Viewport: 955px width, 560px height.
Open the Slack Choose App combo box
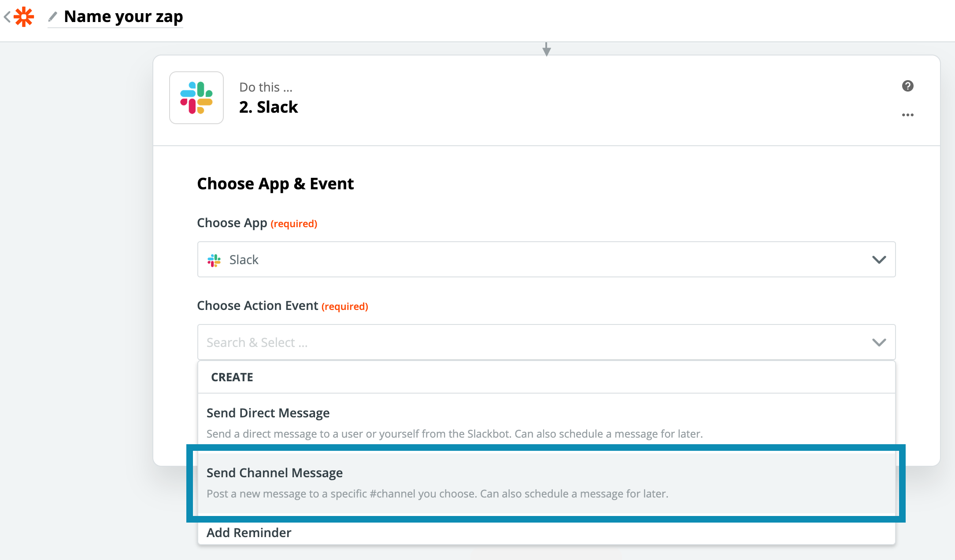529,260
